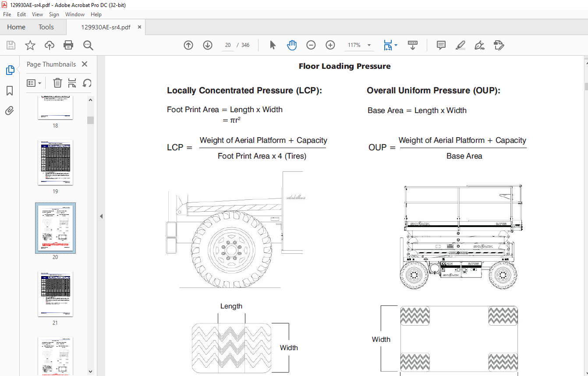This screenshot has height=376, width=588.
Task: Select the Highlight text pen tool
Action: point(460,45)
